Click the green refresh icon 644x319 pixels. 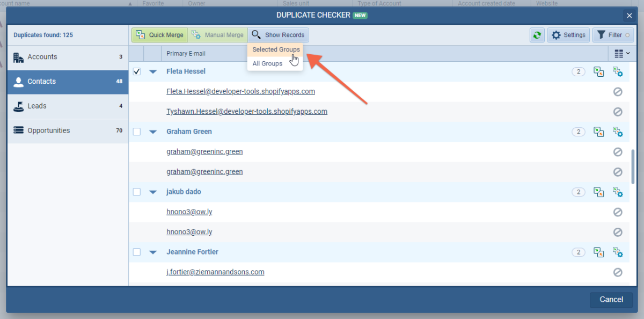[536, 35]
